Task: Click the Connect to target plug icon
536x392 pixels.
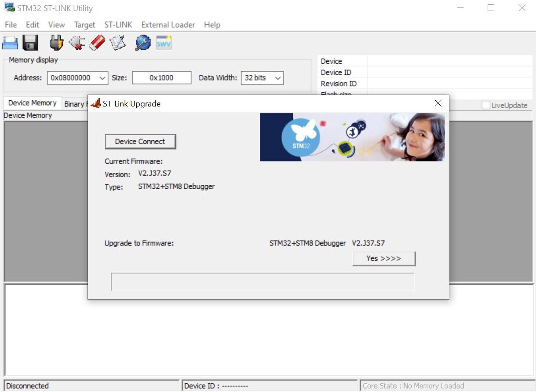Action: [56, 43]
